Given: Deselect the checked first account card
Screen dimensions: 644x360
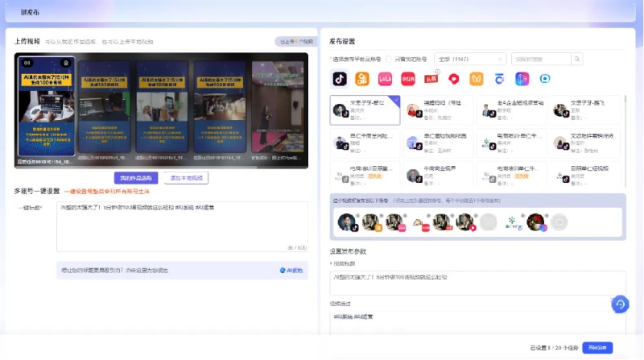Looking at the screenshot, I should click(x=365, y=110).
